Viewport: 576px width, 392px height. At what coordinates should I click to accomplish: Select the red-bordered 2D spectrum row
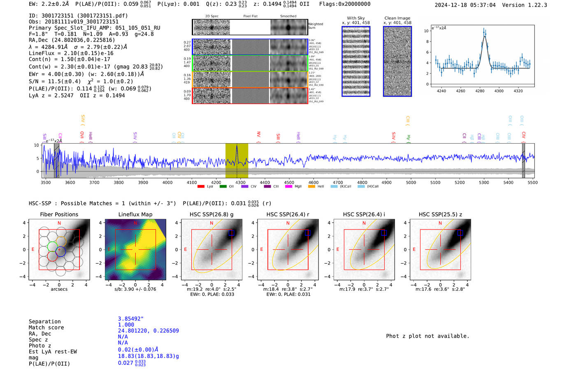pos(250,95)
